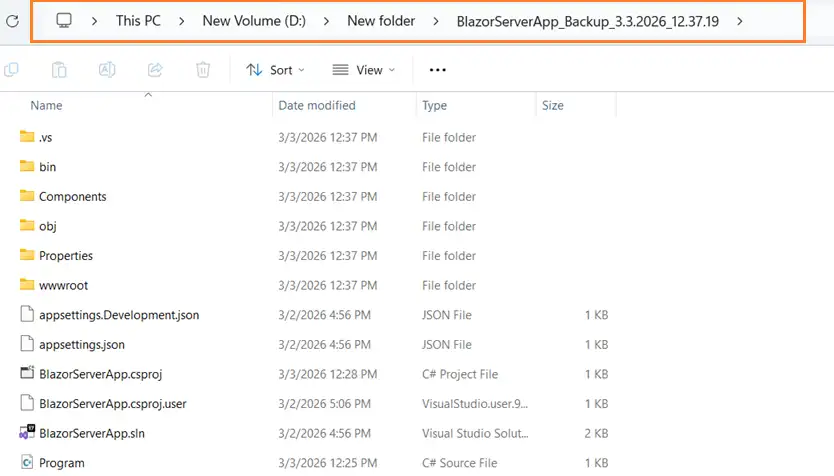Select the file name BlazorServerApp.sln

(x=92, y=433)
